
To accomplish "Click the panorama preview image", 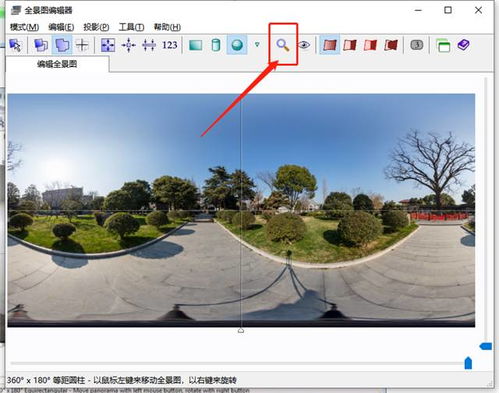I will 241,210.
